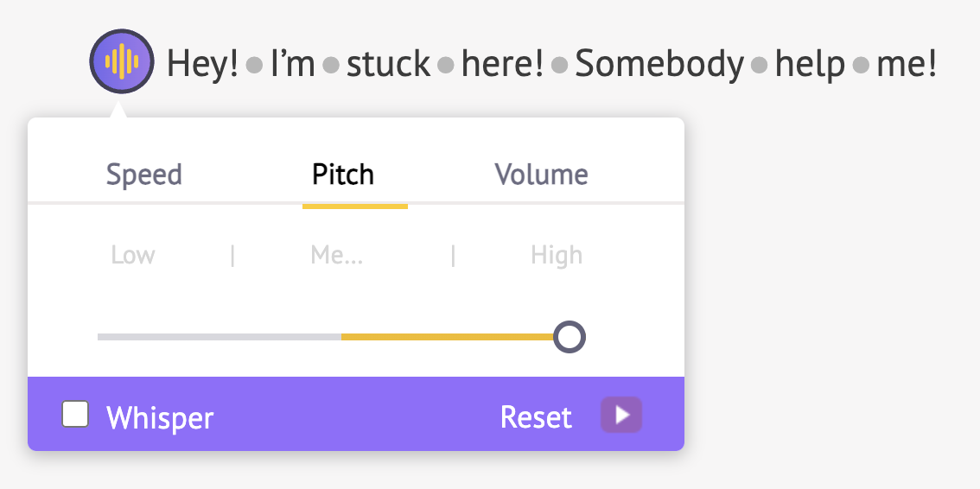This screenshot has height=489, width=980.
Task: Click the dot between "Somebody" and "help"
Action: click(x=760, y=66)
